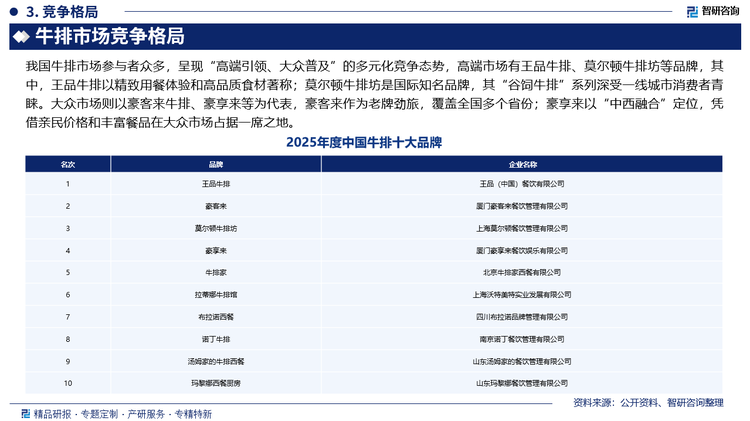750x421 pixels.
Task: Select the brand cell 布拉诺西餐
Action: click(216, 317)
